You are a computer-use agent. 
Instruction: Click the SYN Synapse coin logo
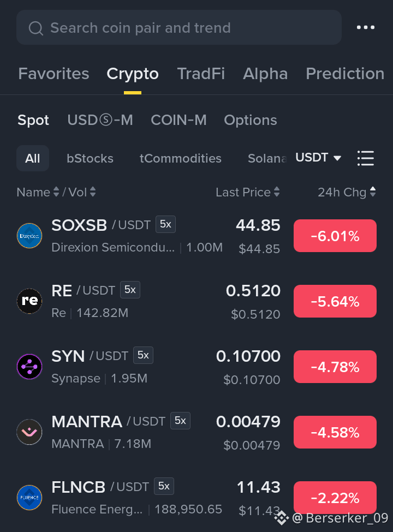click(x=29, y=367)
